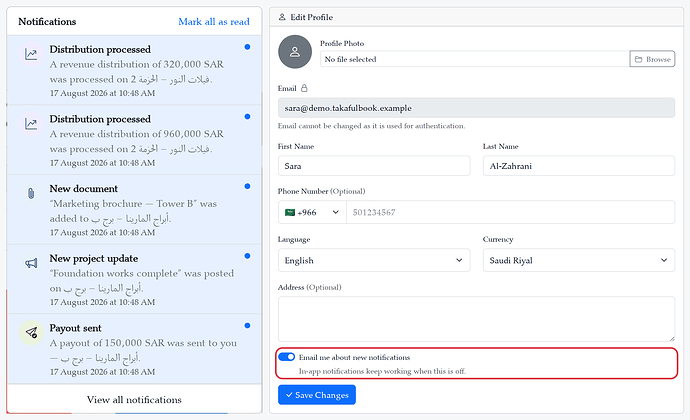The width and height of the screenshot is (690, 420).
Task: Click chart icon of 320,000 SAR distribution notification
Action: click(31, 55)
